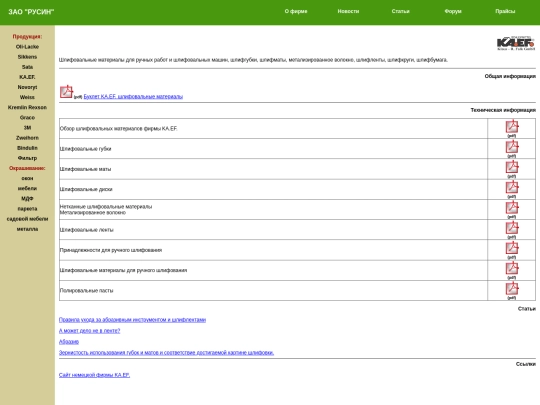The image size is (540, 405).
Task: Select Oli-Lacke in the sidebar
Action: tap(27, 47)
